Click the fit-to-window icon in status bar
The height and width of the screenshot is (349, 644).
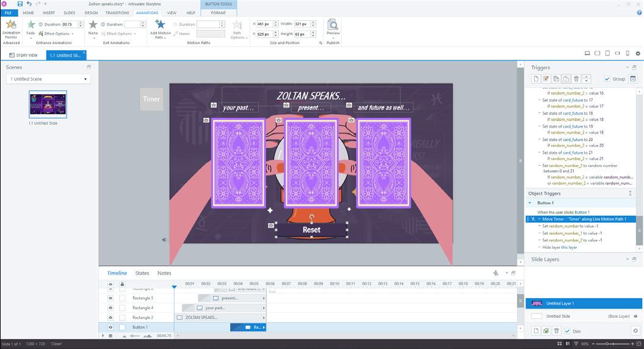pos(639,343)
